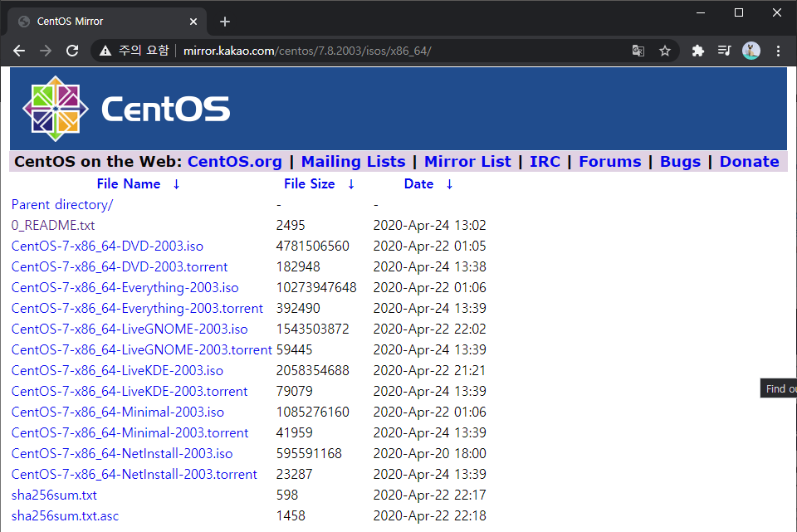Open the Bugs link
The image size is (797, 532).
click(x=680, y=162)
